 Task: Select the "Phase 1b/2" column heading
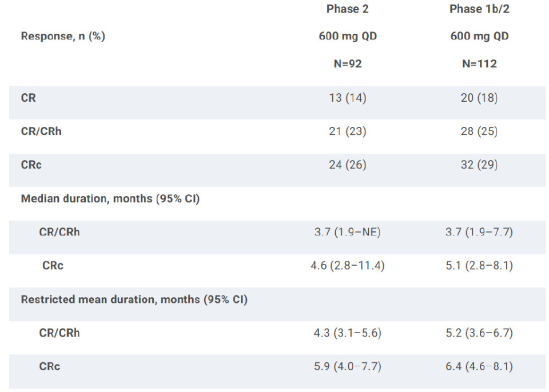(x=479, y=9)
